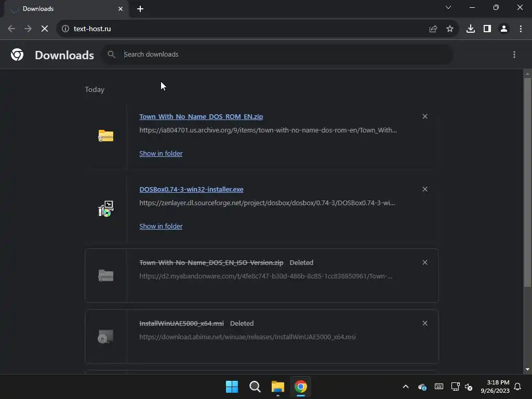Show Town_With_No_Name_DOS_ROM_EN.zip in folder

[x=161, y=153]
